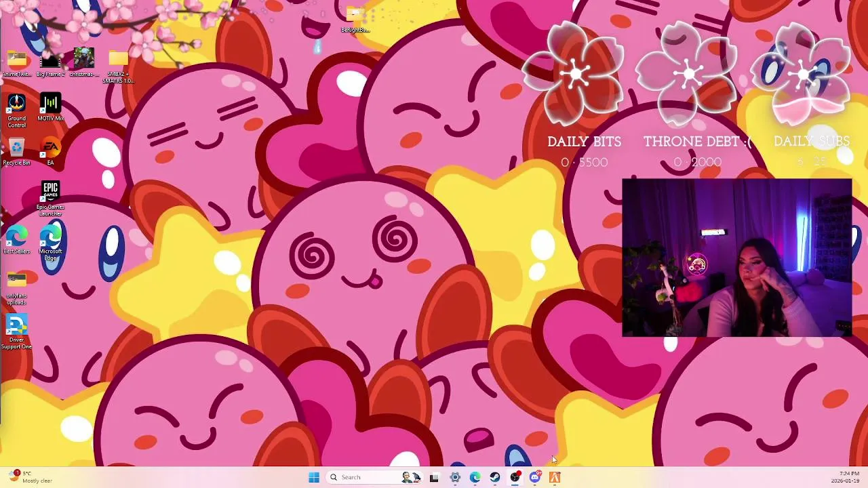
Task: Launch MOTIV Mix from the desktop
Action: (x=50, y=108)
